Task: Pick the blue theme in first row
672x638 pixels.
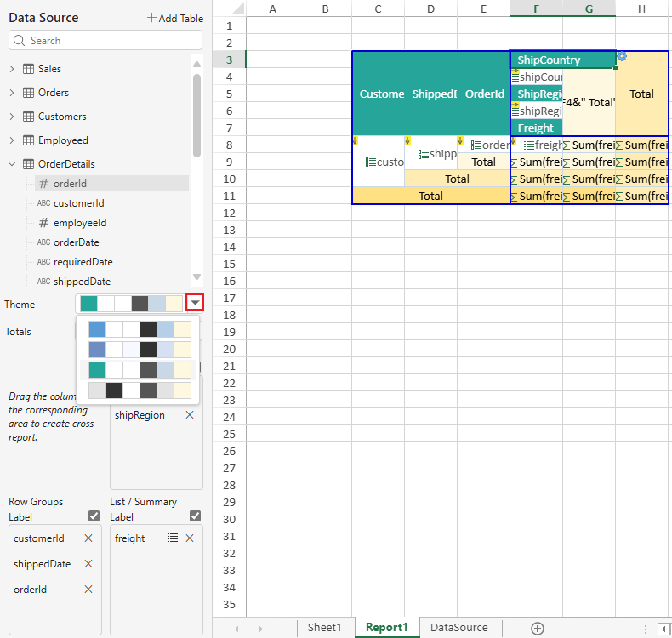Action: tap(140, 329)
